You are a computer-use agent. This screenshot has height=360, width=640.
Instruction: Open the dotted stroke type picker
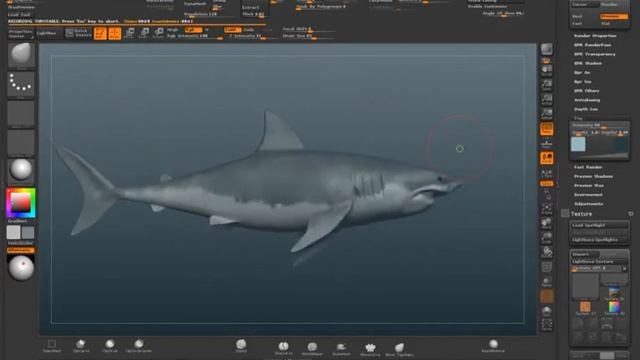click(x=21, y=84)
